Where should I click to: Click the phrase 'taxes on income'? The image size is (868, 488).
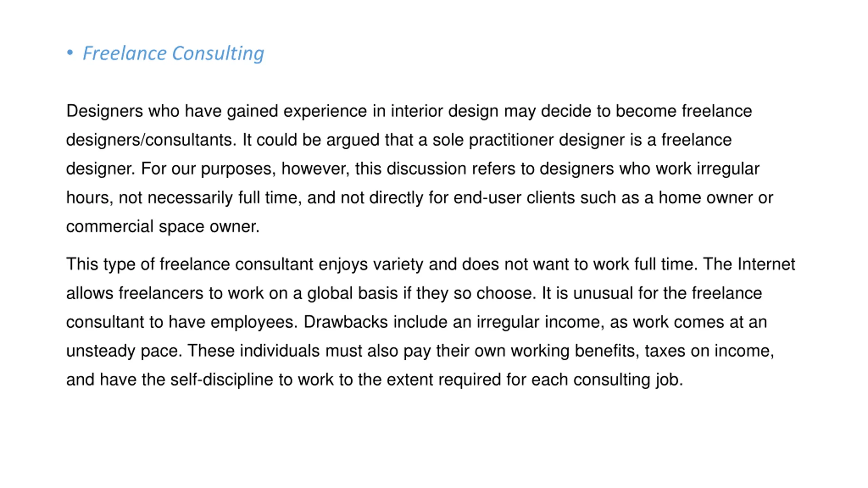709,351
